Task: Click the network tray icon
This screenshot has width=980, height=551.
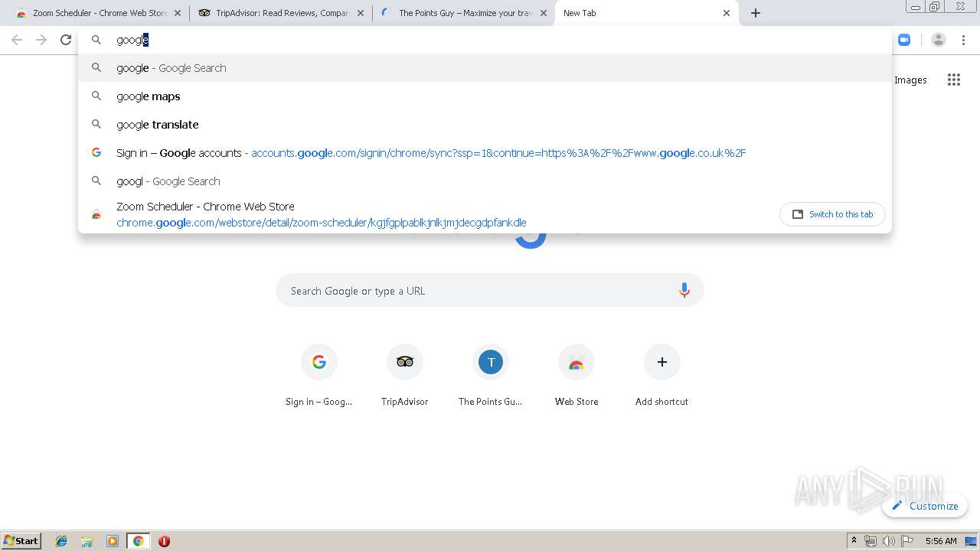Action: [x=871, y=541]
